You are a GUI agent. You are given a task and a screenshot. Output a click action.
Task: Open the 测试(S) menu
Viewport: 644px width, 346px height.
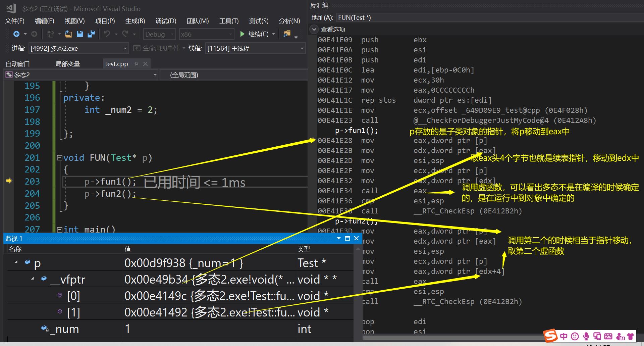click(x=259, y=21)
